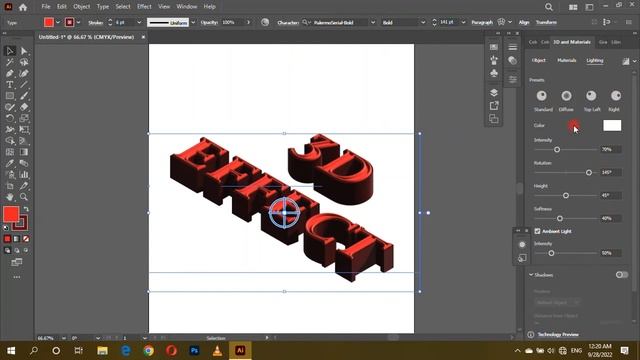The width and height of the screenshot is (640, 360).
Task: Select the Direct Selection tool
Action: tap(24, 51)
